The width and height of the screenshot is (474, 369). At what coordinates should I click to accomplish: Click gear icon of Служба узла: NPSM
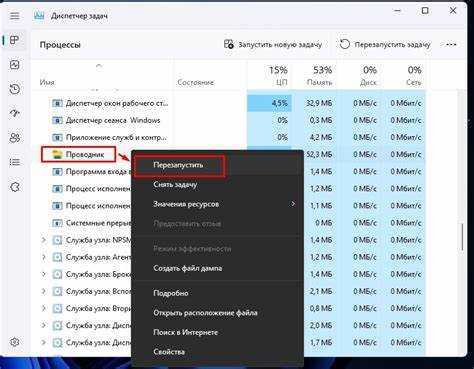[57, 240]
